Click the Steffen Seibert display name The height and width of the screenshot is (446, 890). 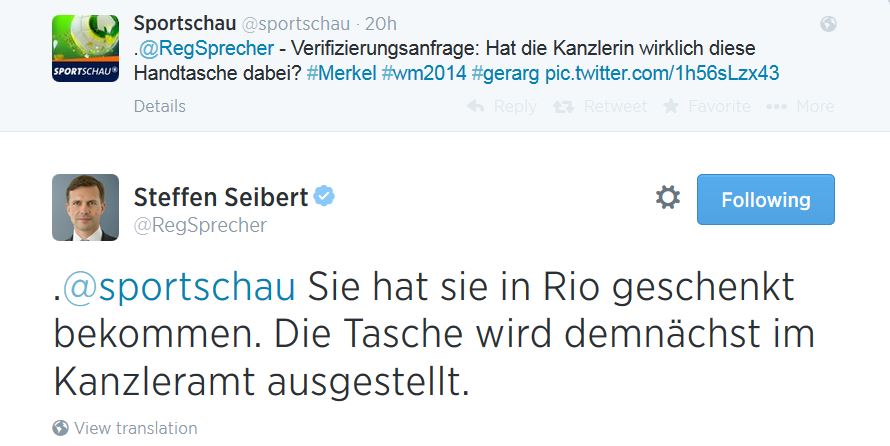pyautogui.click(x=220, y=197)
